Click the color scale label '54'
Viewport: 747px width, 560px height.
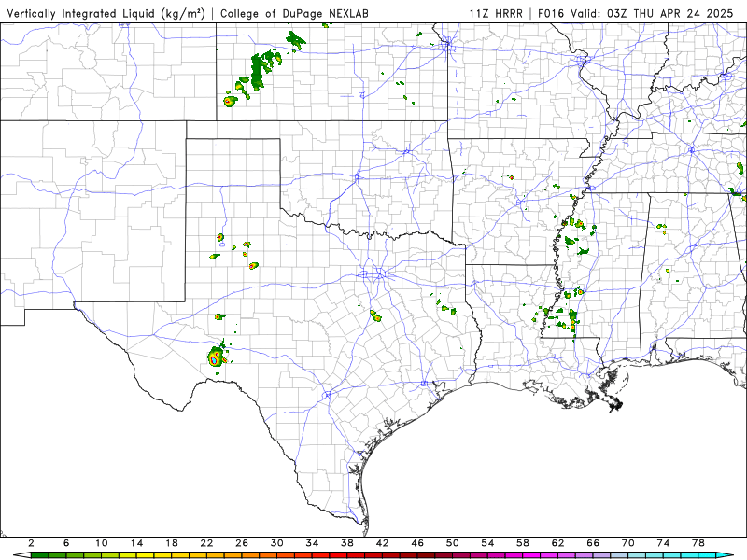[487, 543]
